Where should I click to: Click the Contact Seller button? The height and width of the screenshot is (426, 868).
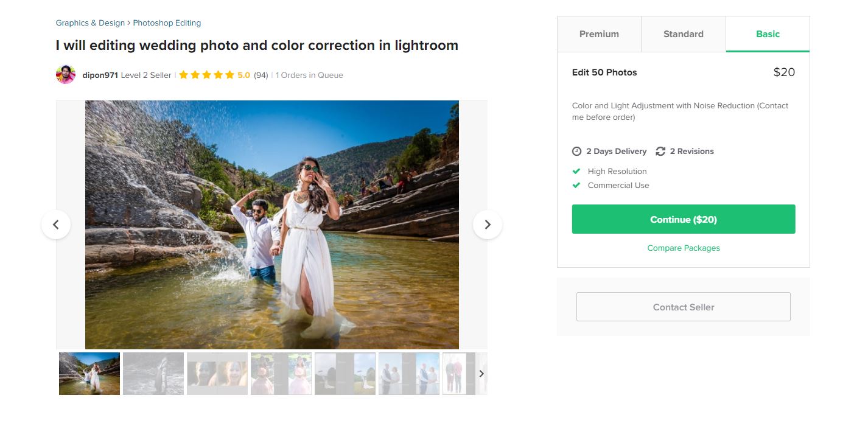click(x=683, y=307)
